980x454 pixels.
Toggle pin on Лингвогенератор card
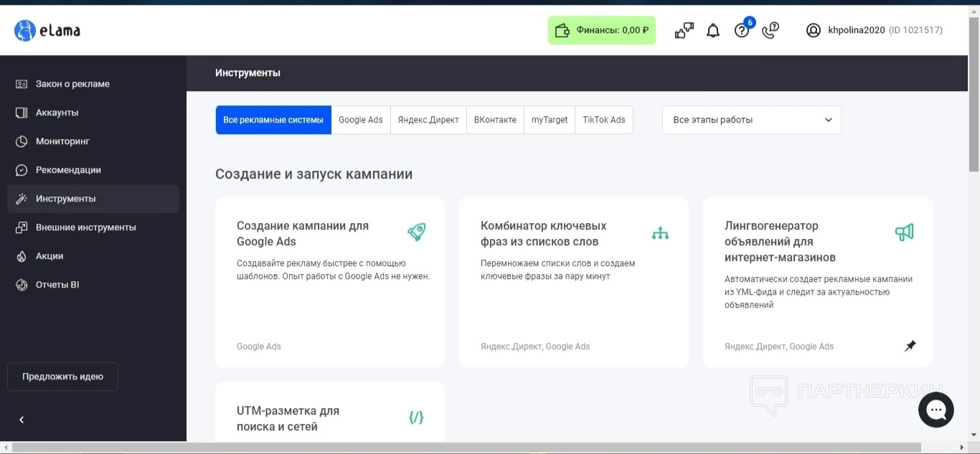tap(910, 346)
